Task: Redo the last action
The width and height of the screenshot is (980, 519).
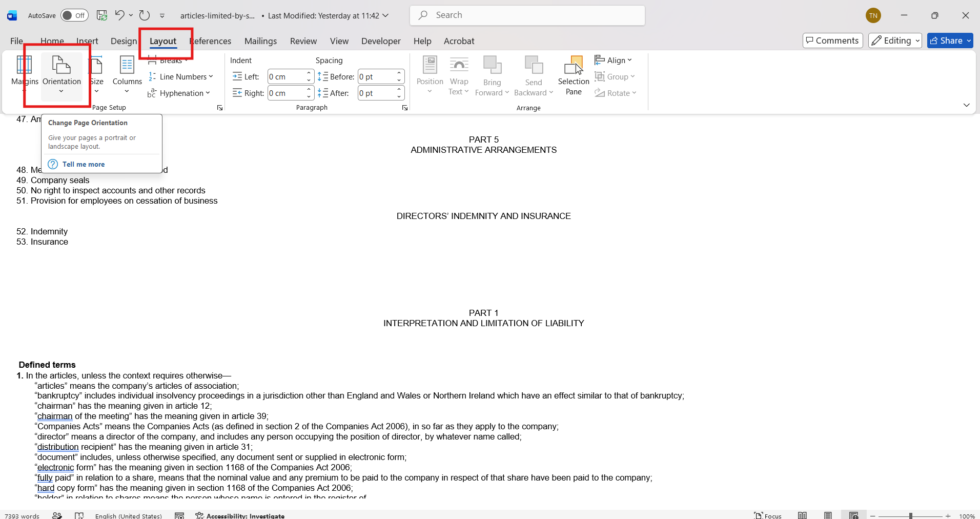Action: point(145,15)
